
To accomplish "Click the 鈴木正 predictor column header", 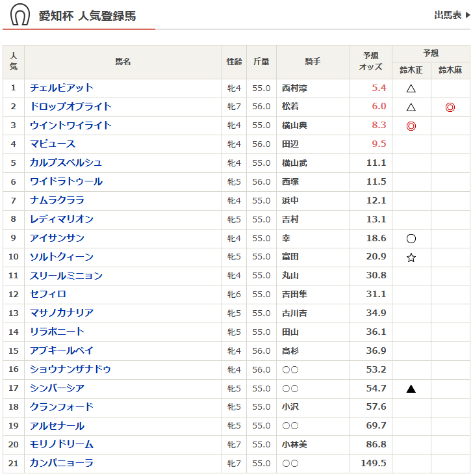I will click(x=411, y=70).
